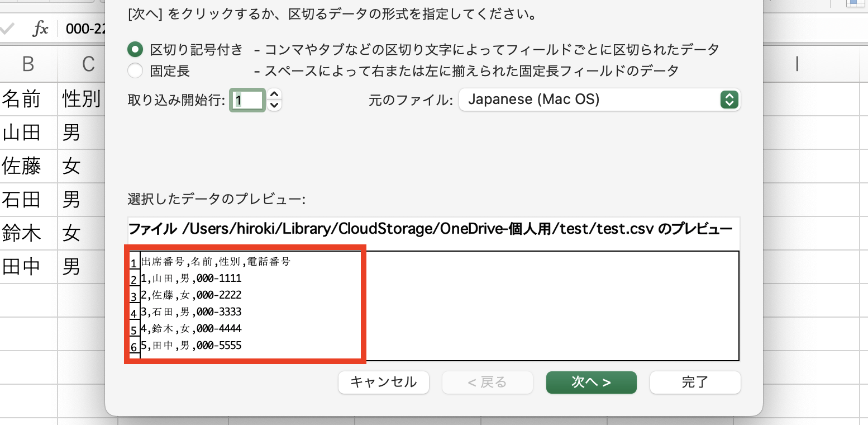Click inside the 取り込み開始行 input field
This screenshot has width=868, height=425.
(247, 100)
